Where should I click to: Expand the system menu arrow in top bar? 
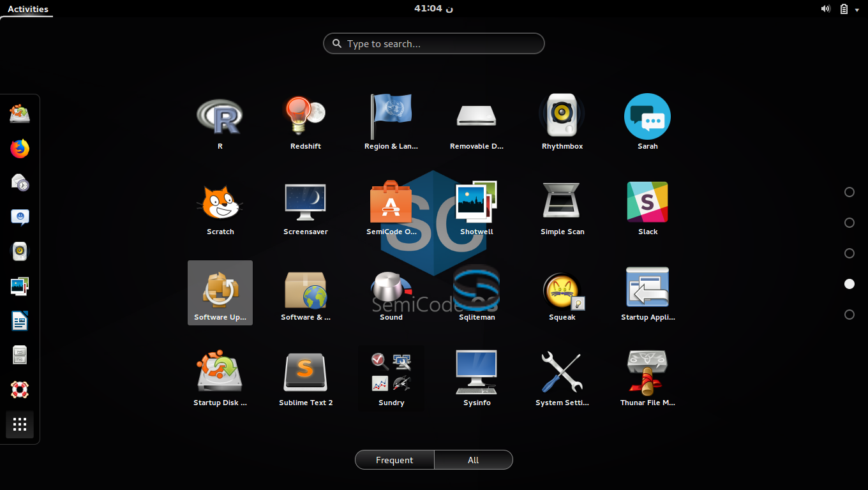(x=857, y=9)
